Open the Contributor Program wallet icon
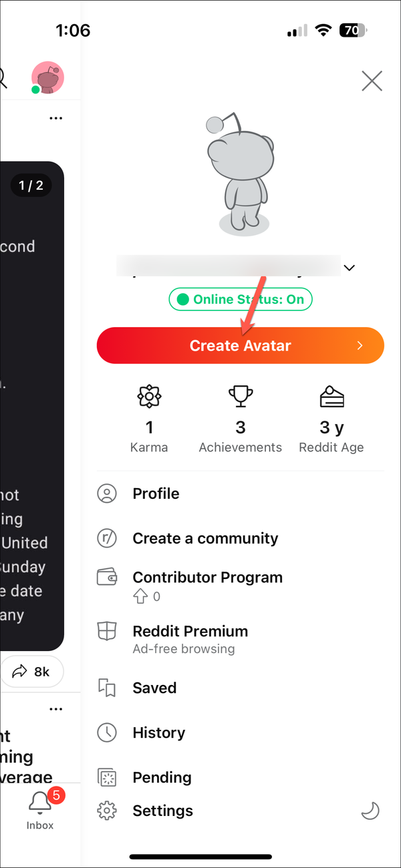The width and height of the screenshot is (401, 868). click(x=107, y=577)
